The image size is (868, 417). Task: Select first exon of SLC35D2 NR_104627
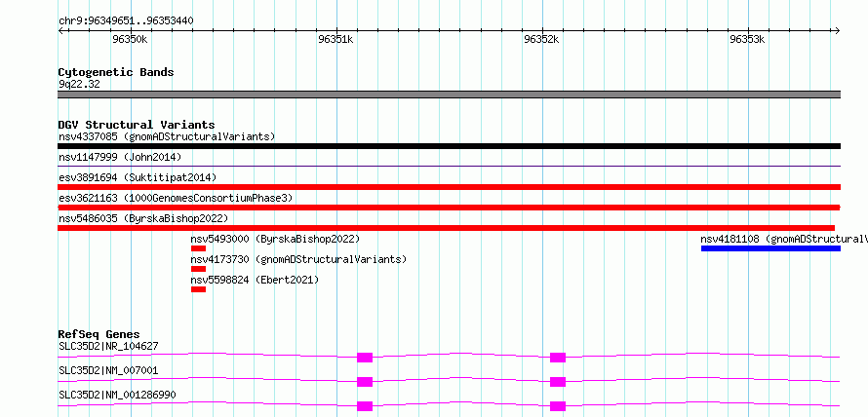[x=365, y=358]
